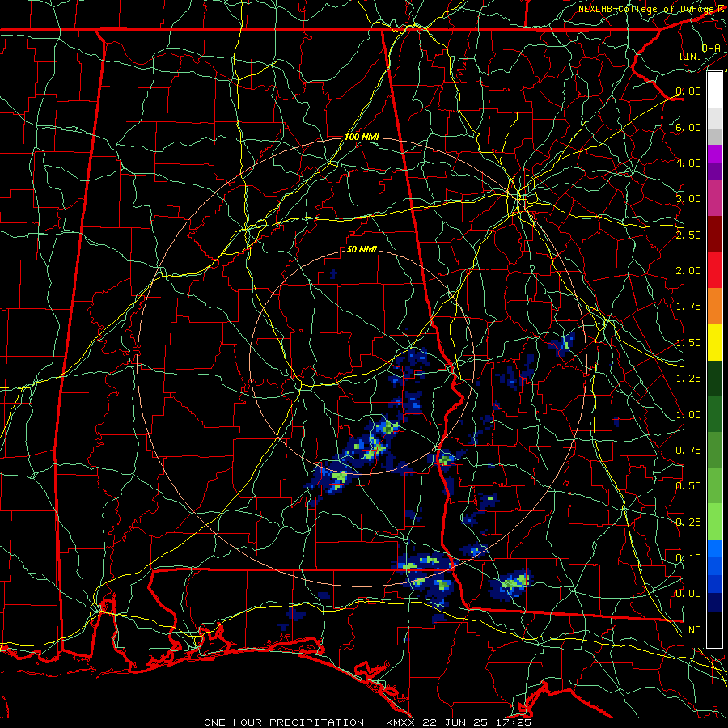Click the "1.00" legend value
The height and width of the screenshot is (728, 728).
tap(688, 415)
